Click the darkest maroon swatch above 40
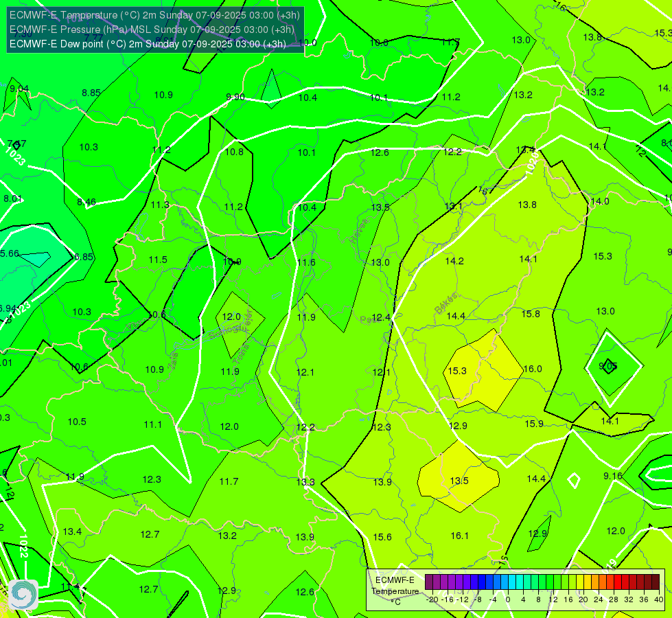The image size is (672, 618). [x=656, y=582]
